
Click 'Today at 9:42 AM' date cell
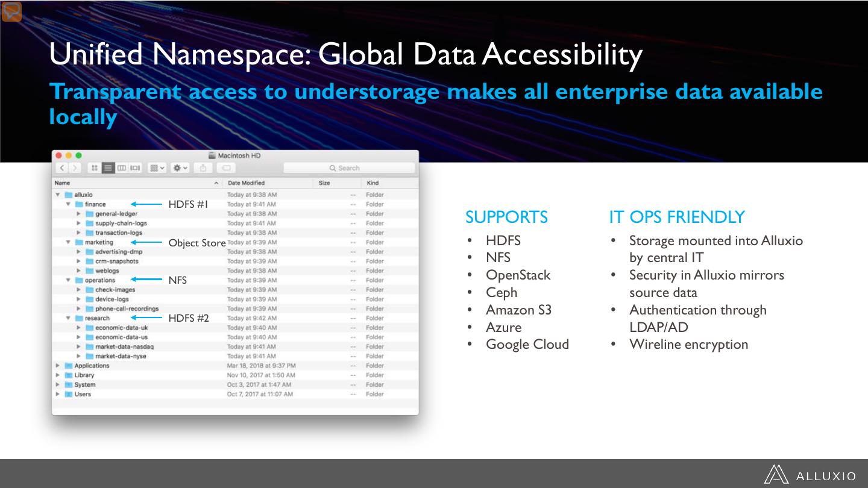[x=252, y=318]
